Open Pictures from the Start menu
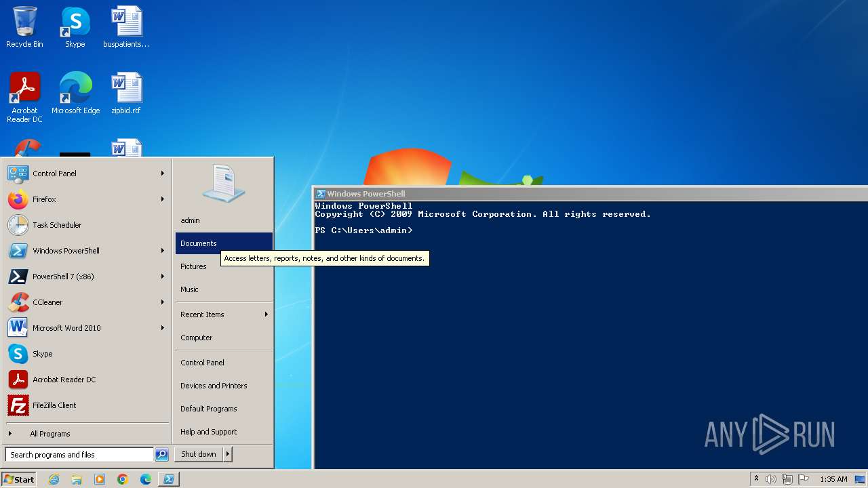868x488 pixels. point(224,266)
